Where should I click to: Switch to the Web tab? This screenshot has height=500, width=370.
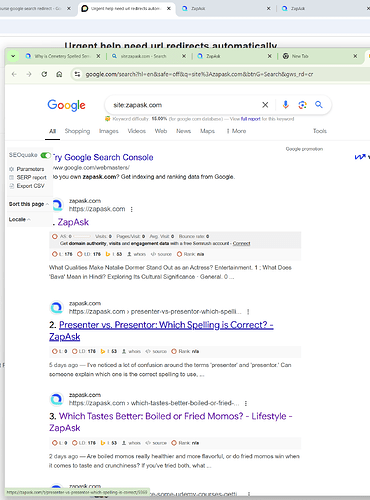pyautogui.click(x=161, y=131)
